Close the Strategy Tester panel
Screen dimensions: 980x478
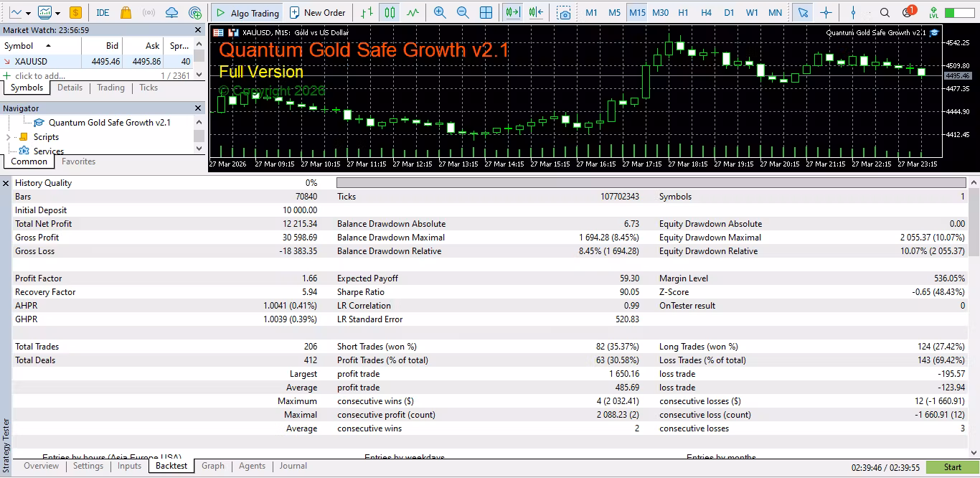(6, 183)
